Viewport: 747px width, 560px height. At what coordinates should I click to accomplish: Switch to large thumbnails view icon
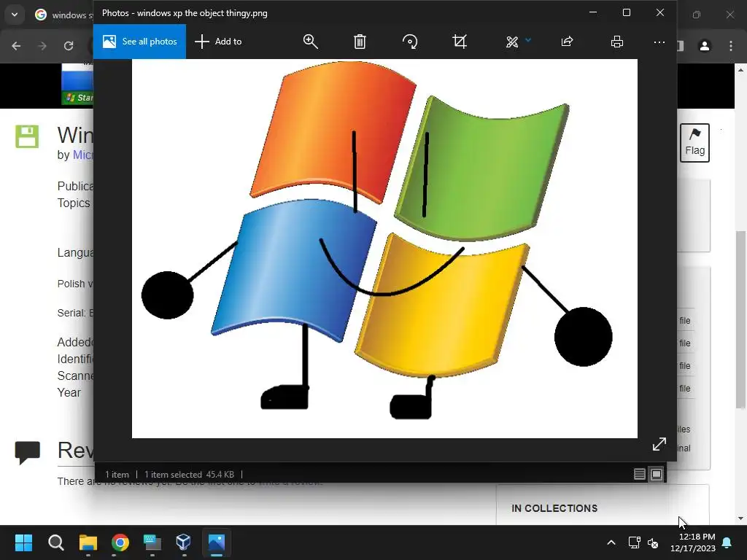tap(657, 474)
